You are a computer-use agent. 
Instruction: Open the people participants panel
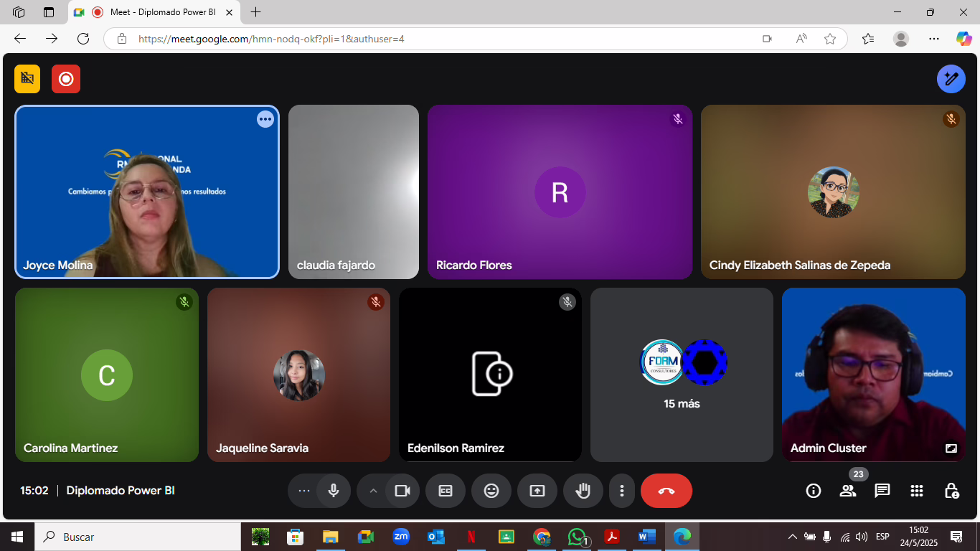coord(848,491)
